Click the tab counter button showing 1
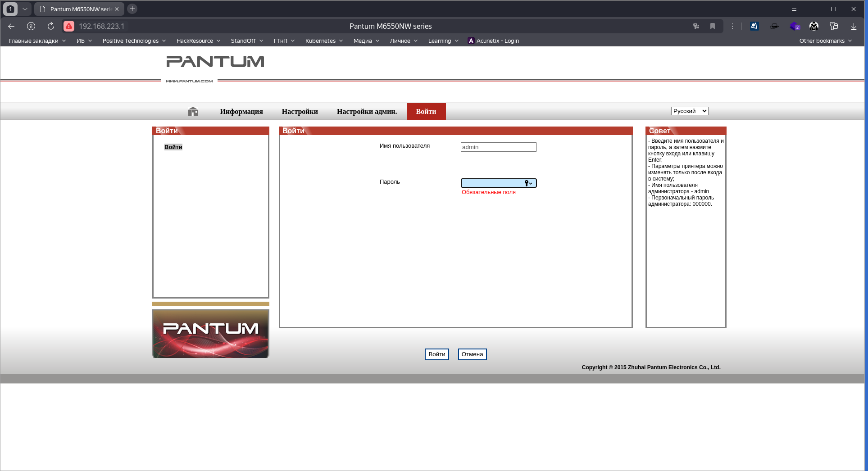Viewport: 868px width, 471px height. pos(10,9)
